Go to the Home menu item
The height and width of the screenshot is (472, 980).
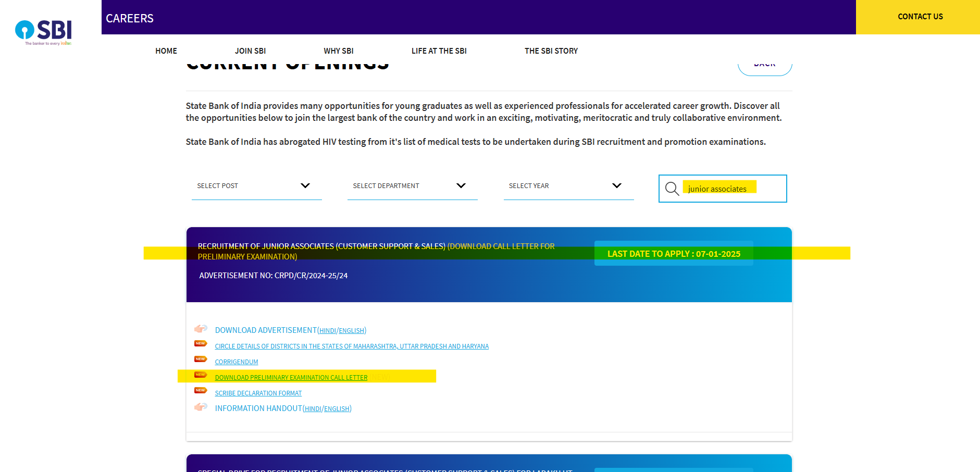[166, 51]
